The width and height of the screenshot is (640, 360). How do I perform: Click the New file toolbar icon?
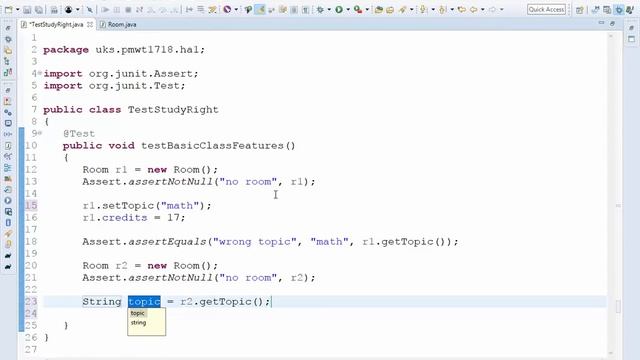coord(8,9)
